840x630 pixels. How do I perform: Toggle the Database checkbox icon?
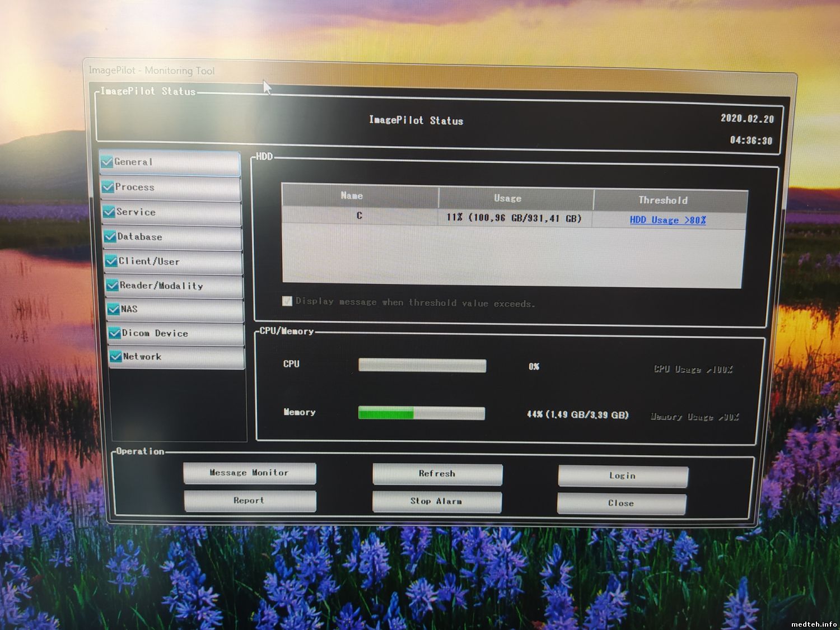[x=110, y=237]
